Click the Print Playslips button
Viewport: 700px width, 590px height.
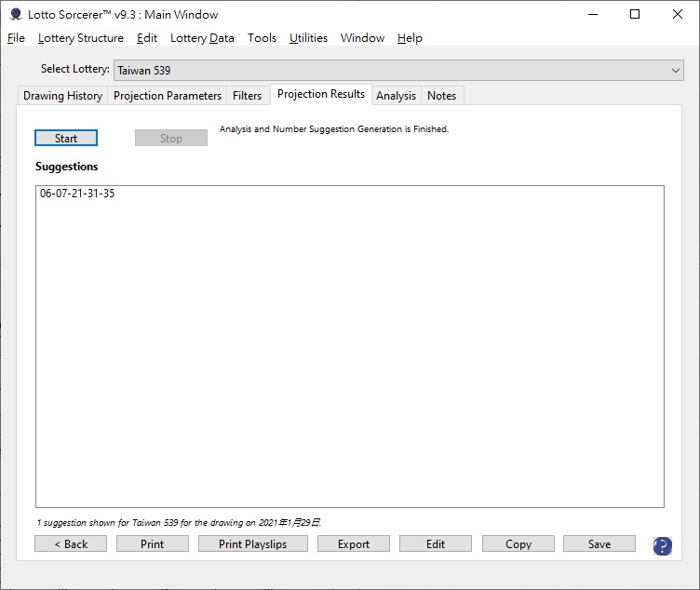point(252,544)
